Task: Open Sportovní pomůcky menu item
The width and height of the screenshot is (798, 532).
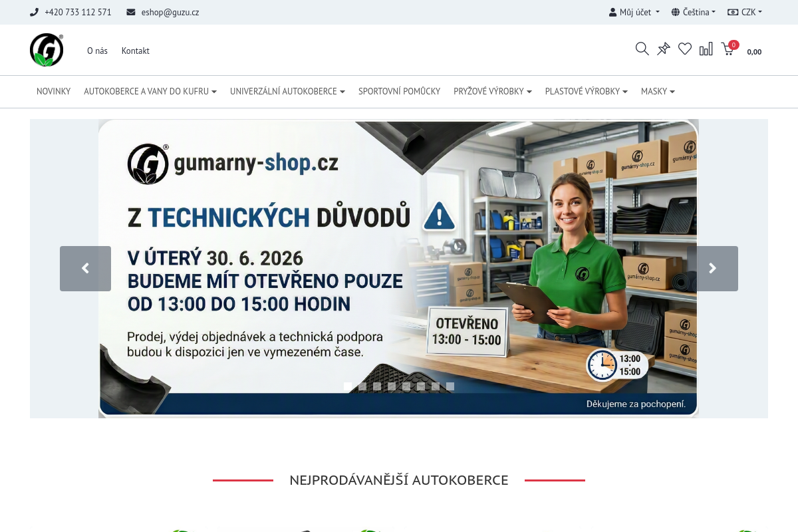Action: coord(399,91)
